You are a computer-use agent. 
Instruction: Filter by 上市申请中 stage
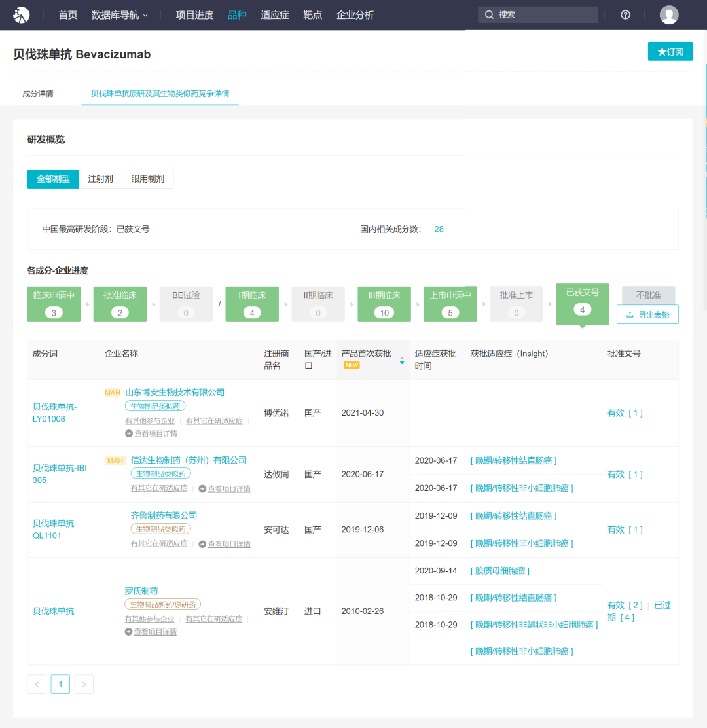450,304
